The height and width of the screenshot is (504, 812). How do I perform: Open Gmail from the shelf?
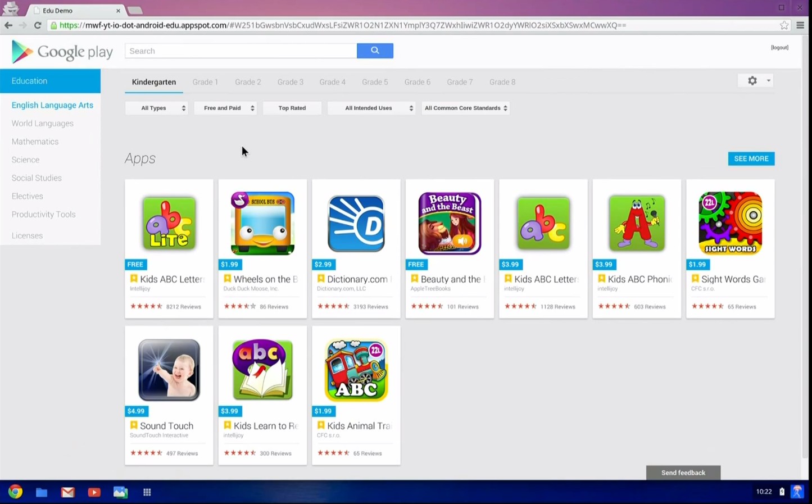[x=68, y=492]
